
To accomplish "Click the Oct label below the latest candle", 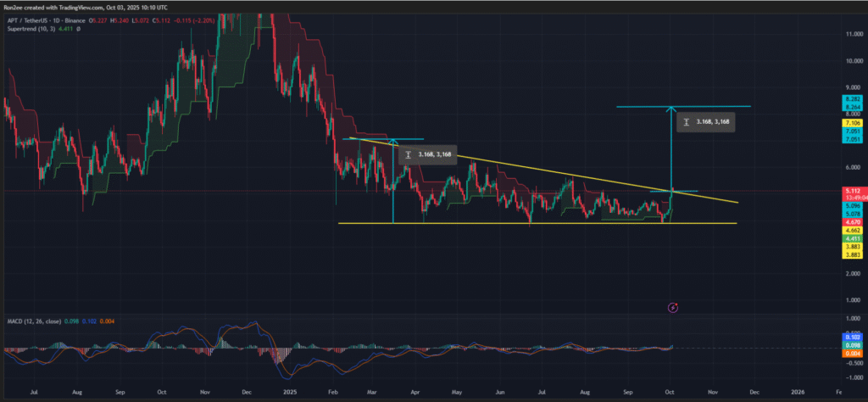I will pyautogui.click(x=671, y=394).
